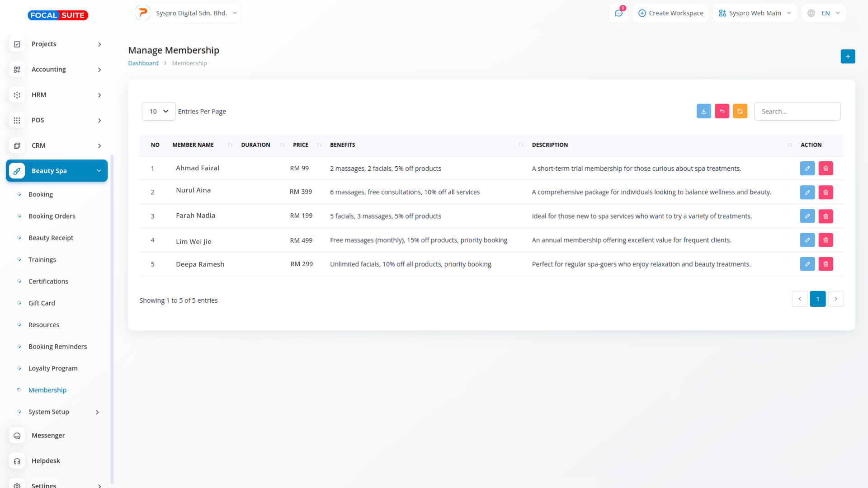Viewport: 868px width, 488px height.
Task: Sort table by Price column
Action: tap(301, 145)
